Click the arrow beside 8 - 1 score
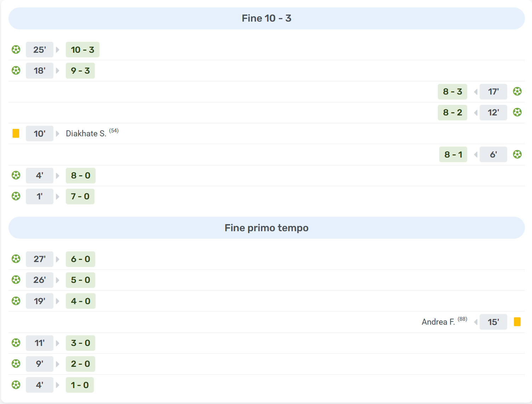The height and width of the screenshot is (404, 532). point(476,154)
